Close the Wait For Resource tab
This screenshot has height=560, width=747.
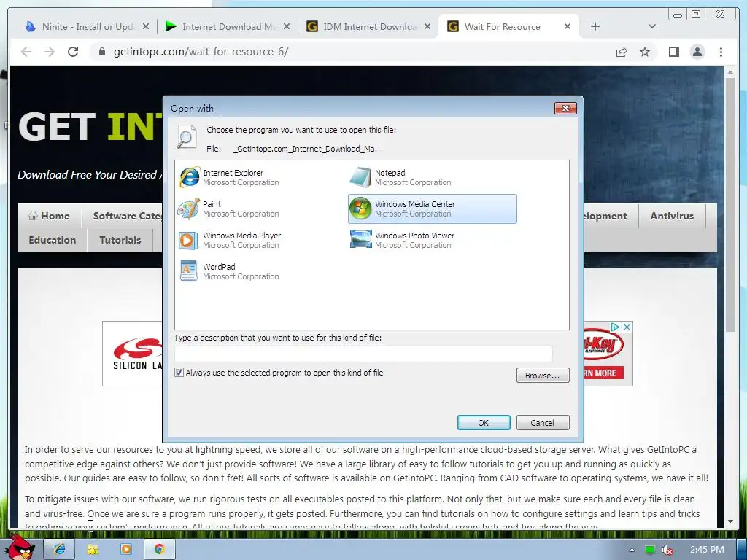coord(568,27)
